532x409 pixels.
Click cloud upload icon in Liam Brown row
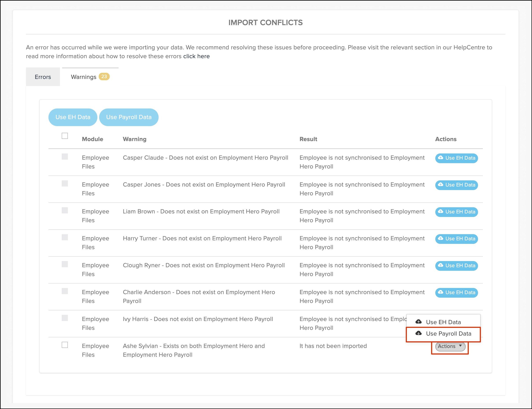coord(440,212)
